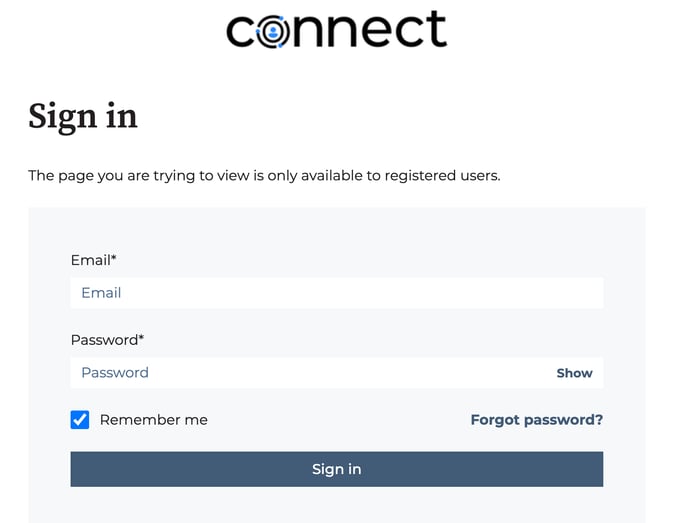The width and height of the screenshot is (688, 523).
Task: Click the blue checkmark icon
Action: tap(80, 420)
